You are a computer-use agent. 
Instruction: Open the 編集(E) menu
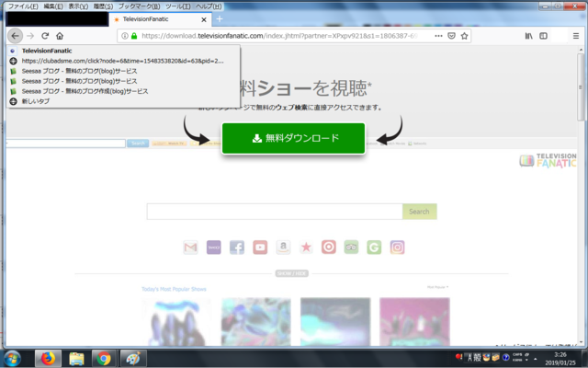pyautogui.click(x=53, y=6)
